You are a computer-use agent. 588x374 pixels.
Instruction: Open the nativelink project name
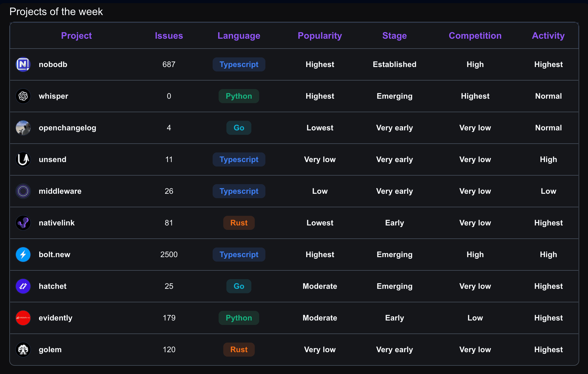point(57,223)
